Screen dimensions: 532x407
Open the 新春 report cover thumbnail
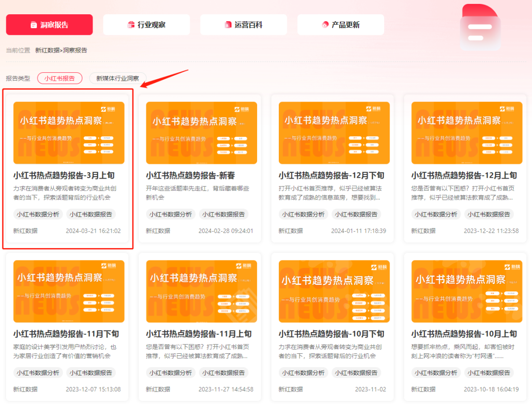click(201, 133)
